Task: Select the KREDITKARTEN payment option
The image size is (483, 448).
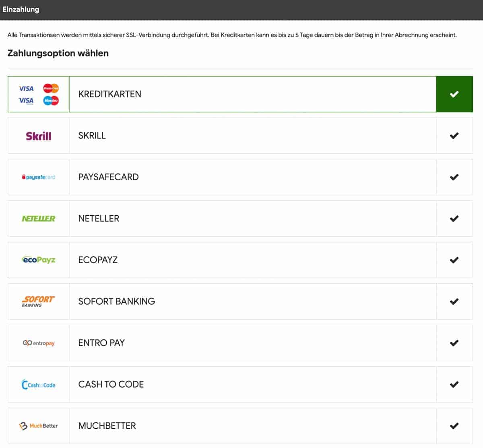Action: click(x=240, y=94)
